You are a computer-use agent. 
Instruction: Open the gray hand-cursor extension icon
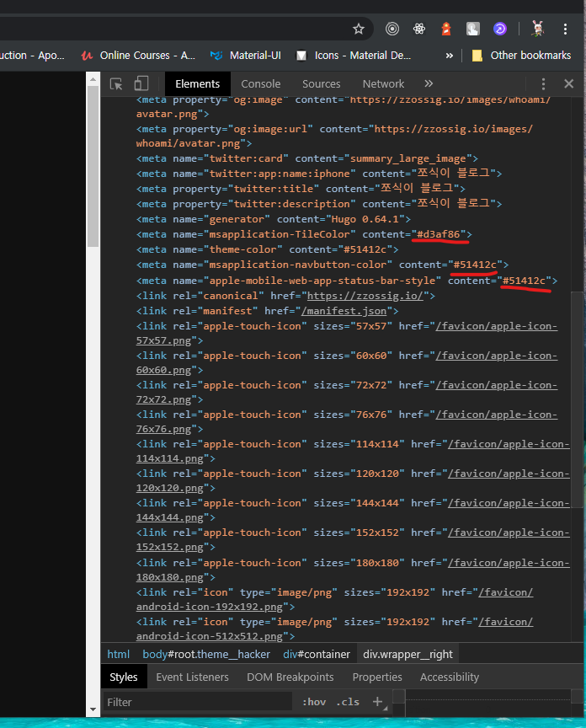473,29
